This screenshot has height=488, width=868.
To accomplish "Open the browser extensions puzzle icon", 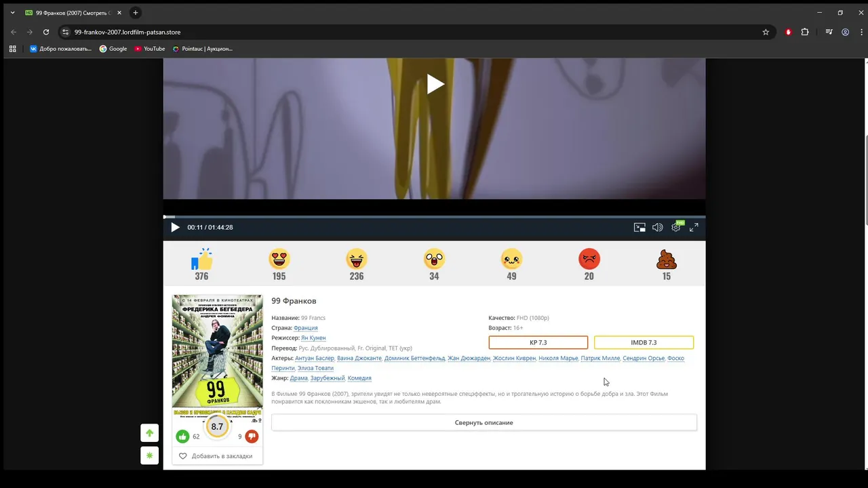I will [805, 32].
